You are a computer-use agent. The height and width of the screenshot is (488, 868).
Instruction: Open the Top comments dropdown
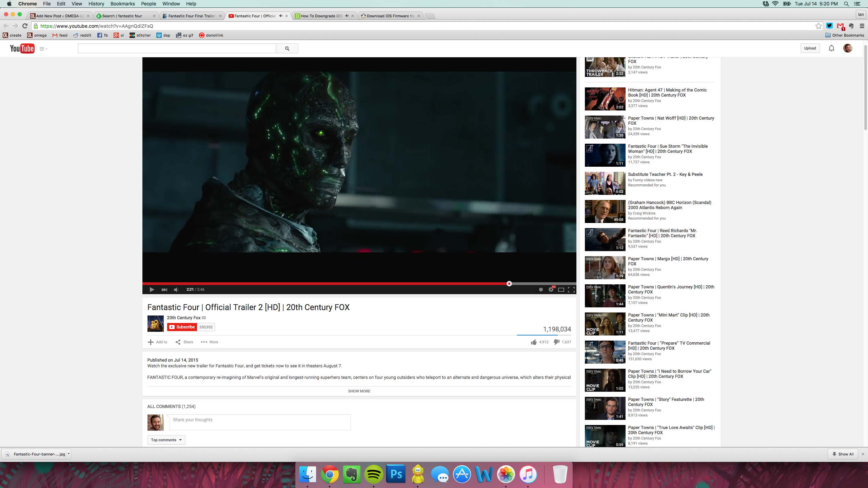(166, 440)
